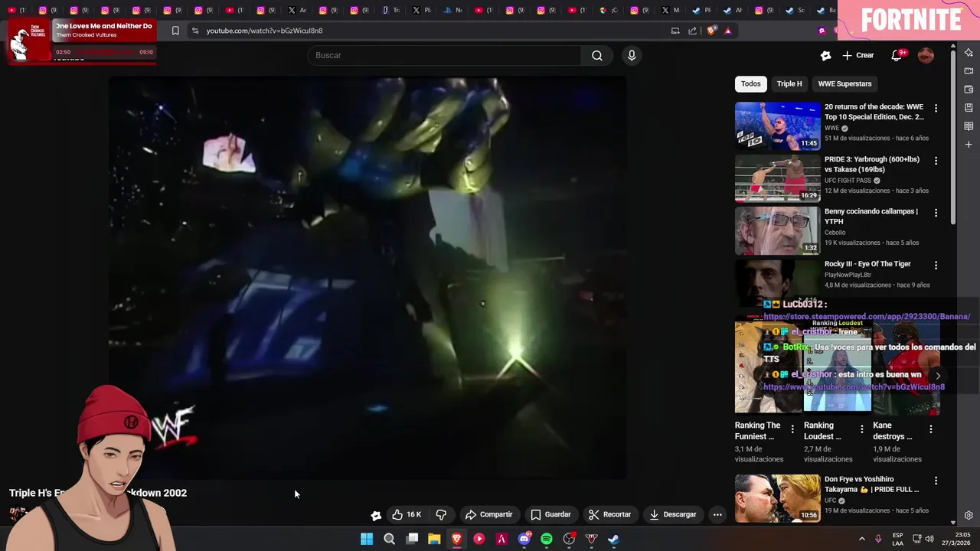Viewport: 980px width, 551px height.
Task: Click Guardar save button
Action: tap(550, 514)
